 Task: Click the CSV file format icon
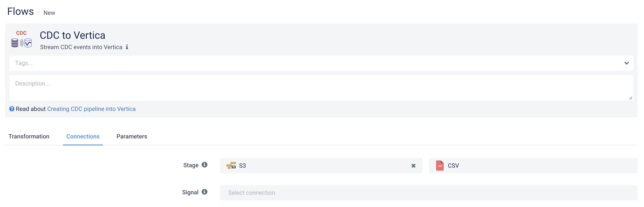click(x=440, y=166)
